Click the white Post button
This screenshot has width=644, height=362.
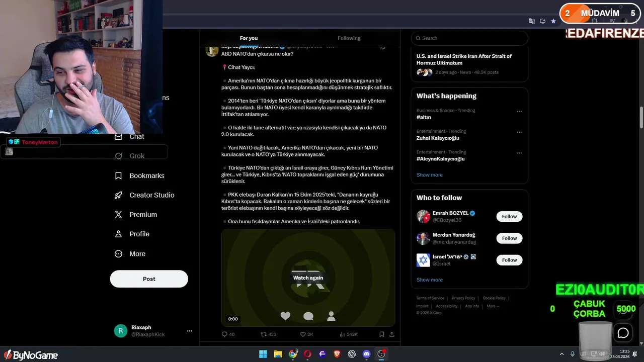click(149, 279)
